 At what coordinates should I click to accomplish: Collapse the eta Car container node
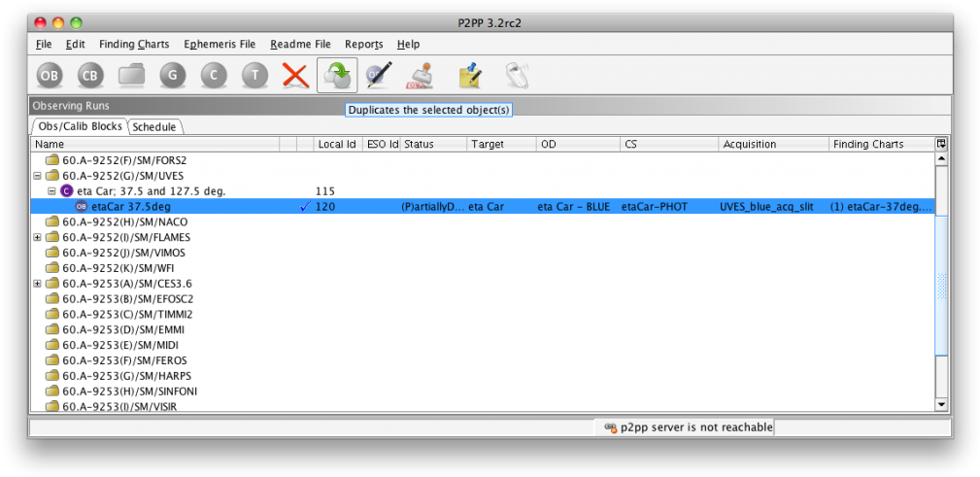pos(52,191)
